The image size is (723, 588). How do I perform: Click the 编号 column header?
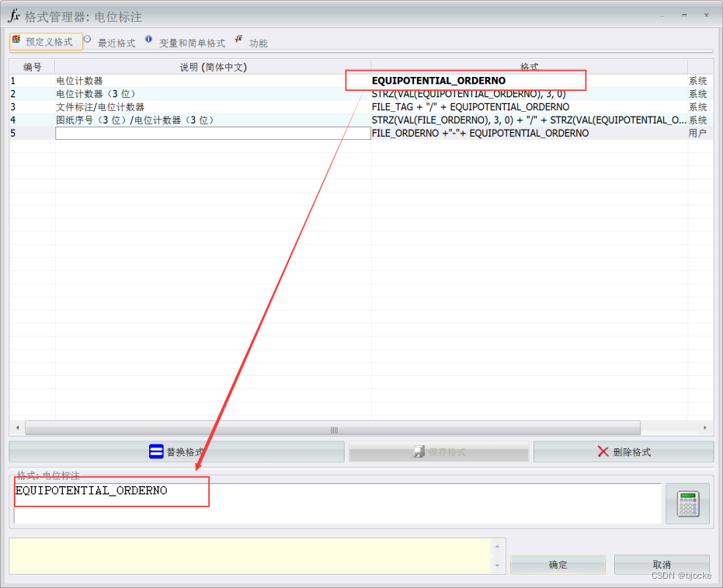33,67
